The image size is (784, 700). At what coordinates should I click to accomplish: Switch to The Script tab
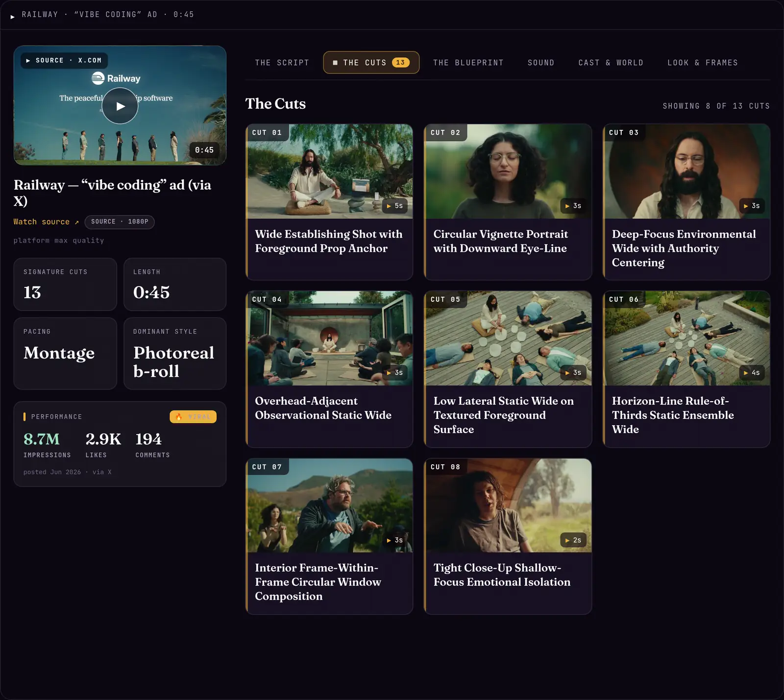(x=282, y=63)
